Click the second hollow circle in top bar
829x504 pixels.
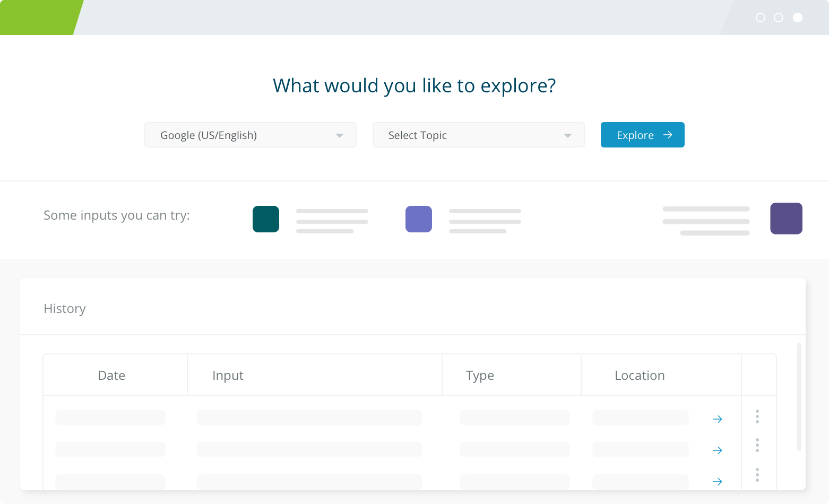click(779, 18)
